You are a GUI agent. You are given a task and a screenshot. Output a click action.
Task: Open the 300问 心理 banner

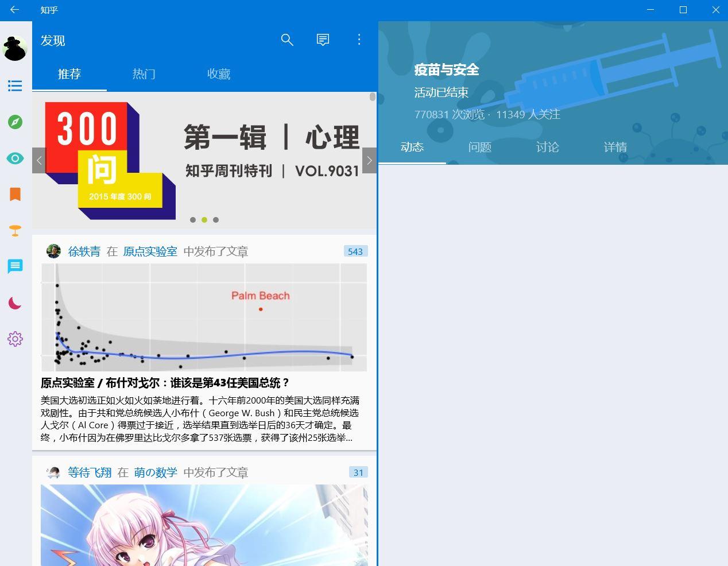pos(204,160)
